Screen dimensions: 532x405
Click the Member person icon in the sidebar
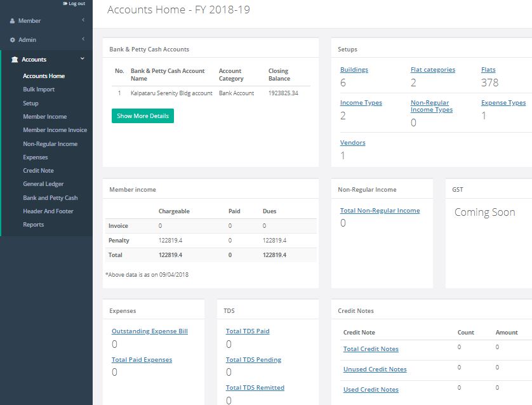(11, 20)
